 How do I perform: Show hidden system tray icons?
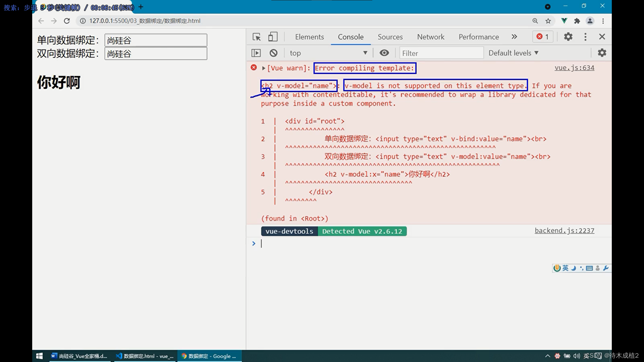[547, 356]
